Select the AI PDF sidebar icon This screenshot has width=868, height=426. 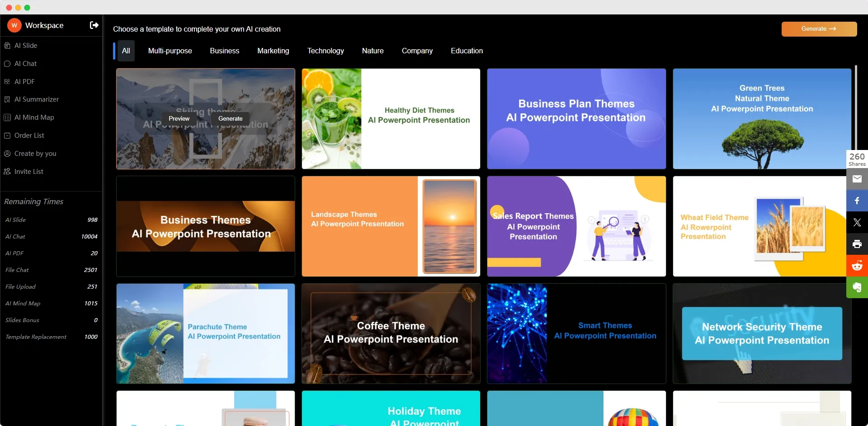[7, 82]
